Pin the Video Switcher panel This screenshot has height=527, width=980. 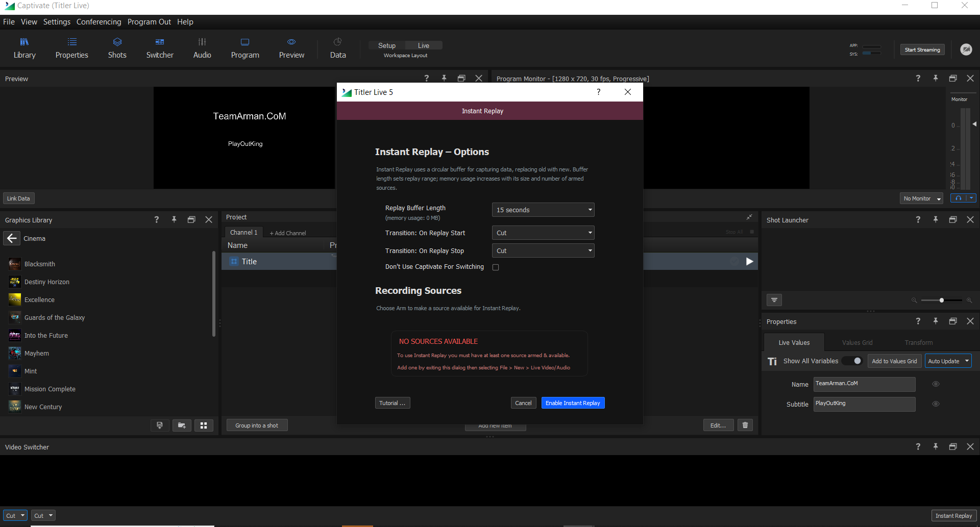click(x=936, y=446)
